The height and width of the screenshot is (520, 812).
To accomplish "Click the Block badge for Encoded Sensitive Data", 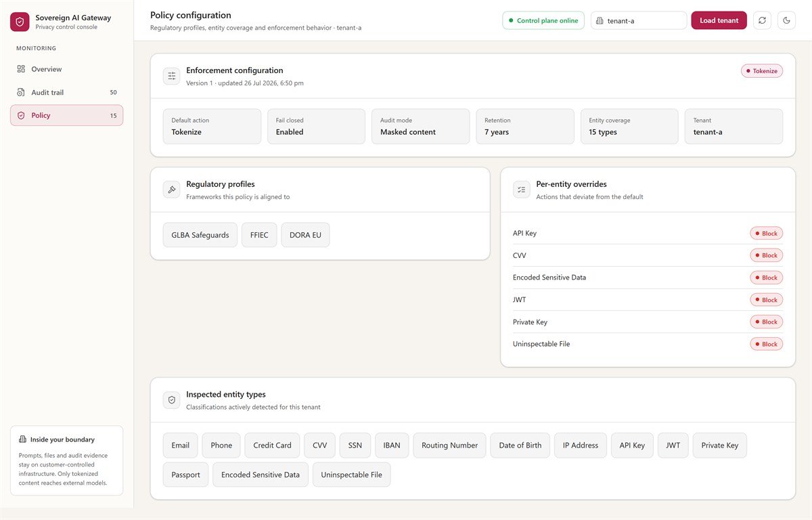I will 766,278.
